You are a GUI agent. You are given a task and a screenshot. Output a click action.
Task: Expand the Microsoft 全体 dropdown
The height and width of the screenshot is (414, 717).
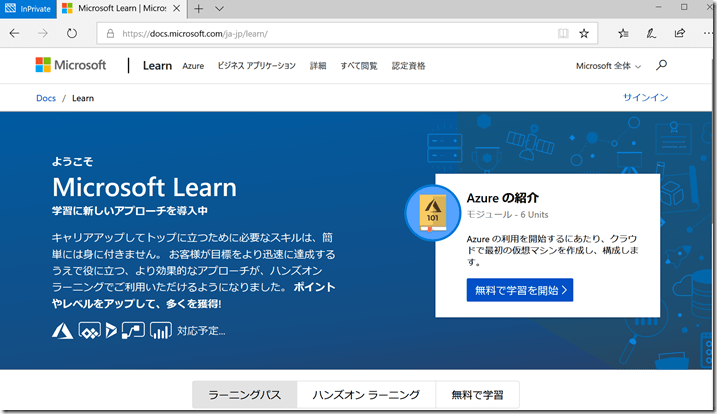609,66
